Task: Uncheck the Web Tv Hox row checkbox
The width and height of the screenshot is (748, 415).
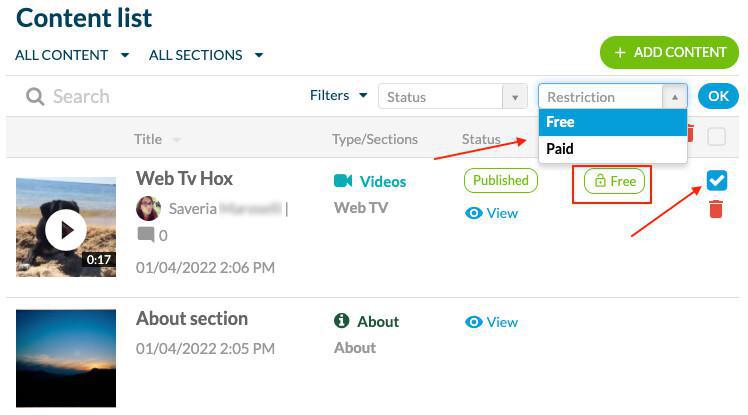Action: [716, 180]
